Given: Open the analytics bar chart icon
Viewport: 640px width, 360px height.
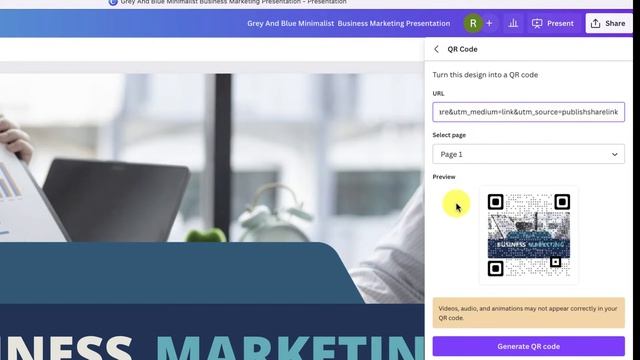Looking at the screenshot, I should 513,24.
